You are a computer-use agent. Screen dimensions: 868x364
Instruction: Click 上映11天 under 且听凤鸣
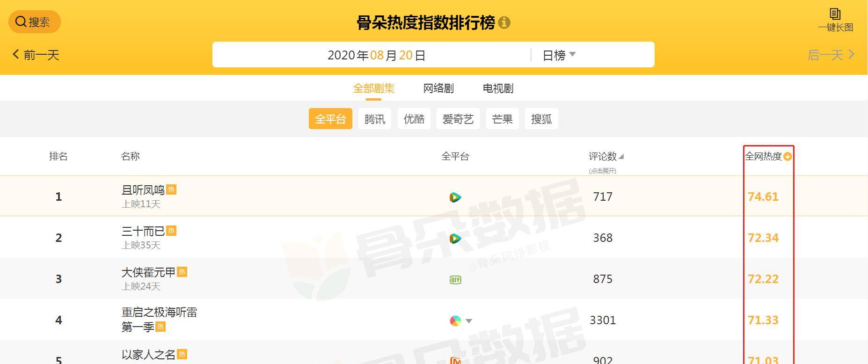(141, 204)
